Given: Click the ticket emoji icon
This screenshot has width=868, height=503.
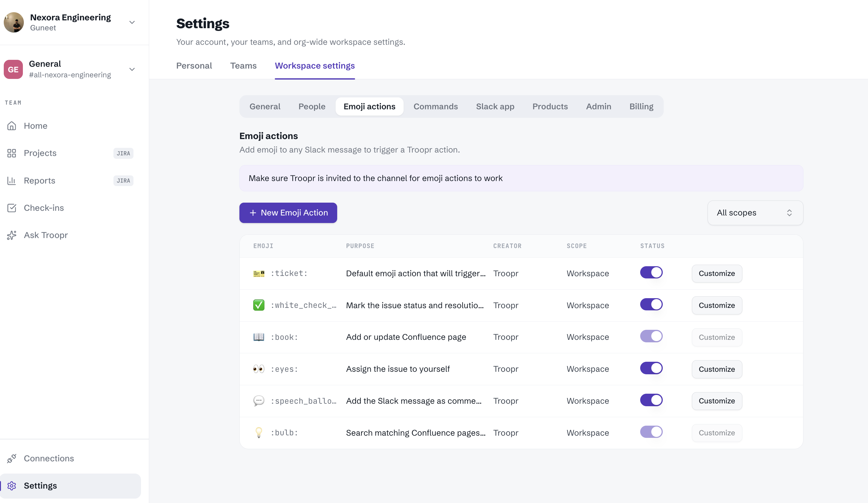Looking at the screenshot, I should (x=259, y=273).
